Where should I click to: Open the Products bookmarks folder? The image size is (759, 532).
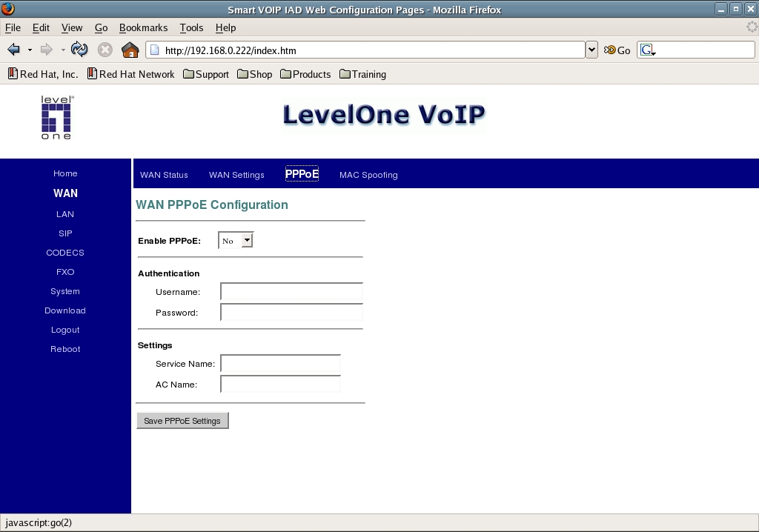click(x=305, y=74)
